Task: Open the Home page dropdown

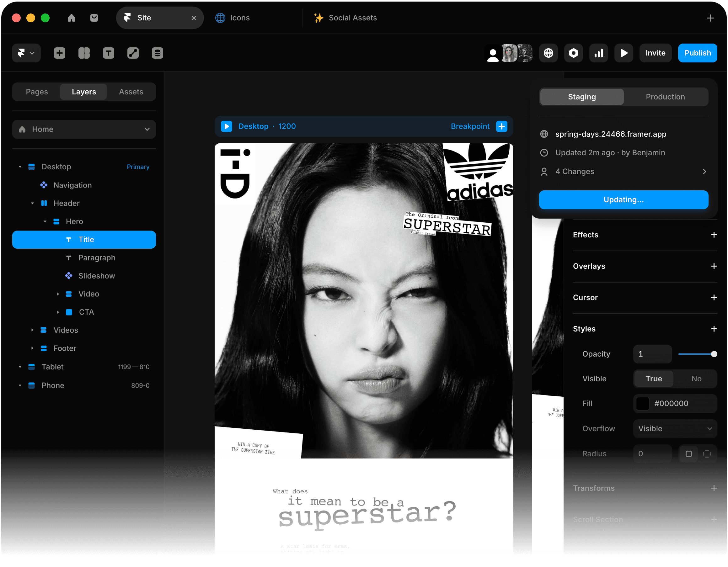Action: click(84, 129)
